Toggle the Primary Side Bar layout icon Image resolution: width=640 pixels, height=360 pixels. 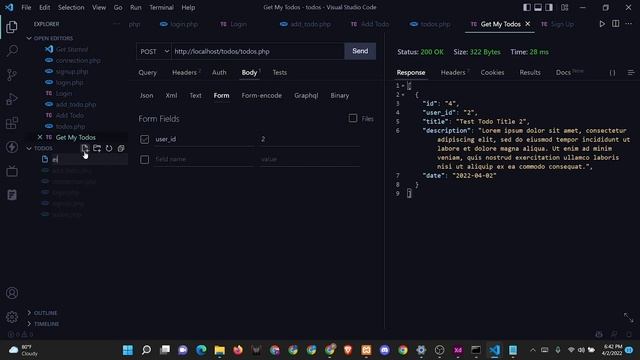pos(527,7)
